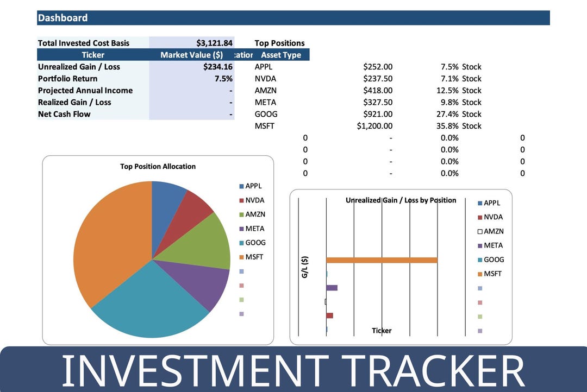587x392 pixels.
Task: Click the 'Ticker' axis label in bar chart
Action: tap(382, 331)
